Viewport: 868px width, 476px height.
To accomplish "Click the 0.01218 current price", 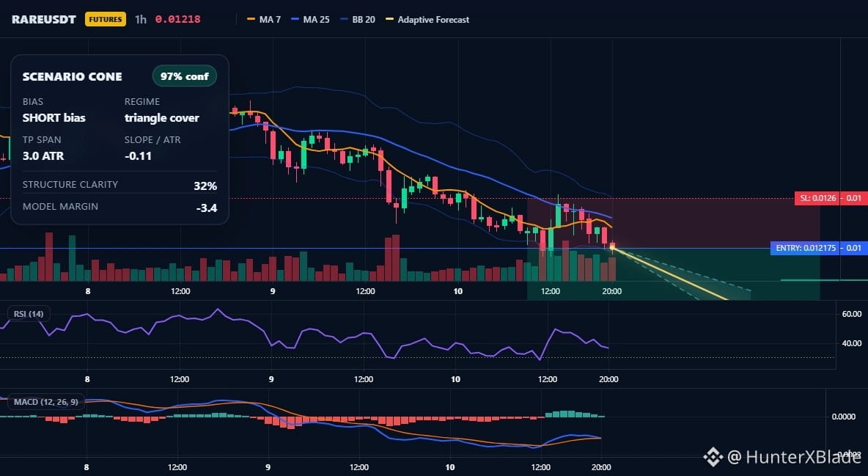I will pos(177,19).
